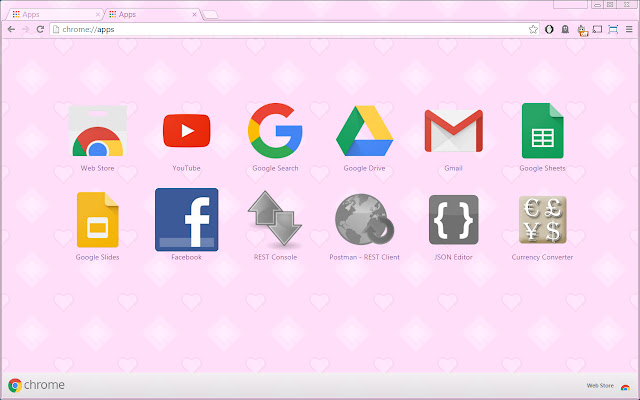Screen dimensions: 640x400
Task: Open the JSON Editor app
Action: [453, 220]
